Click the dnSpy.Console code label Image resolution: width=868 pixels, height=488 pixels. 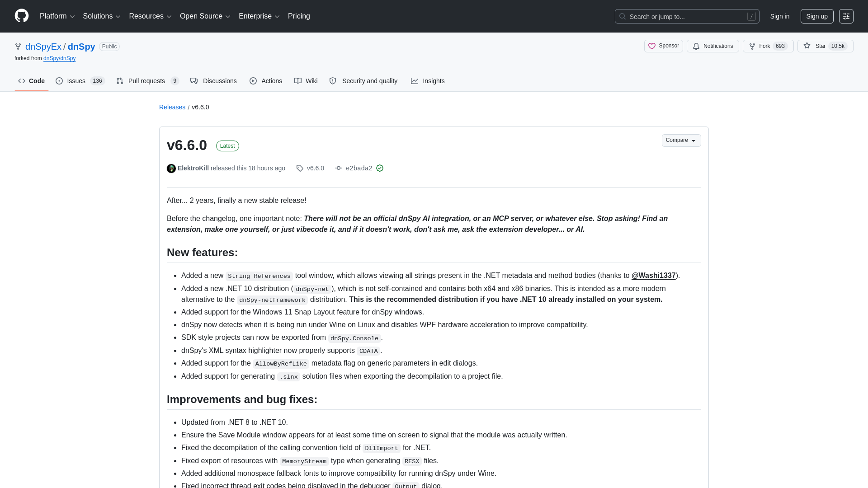click(354, 338)
